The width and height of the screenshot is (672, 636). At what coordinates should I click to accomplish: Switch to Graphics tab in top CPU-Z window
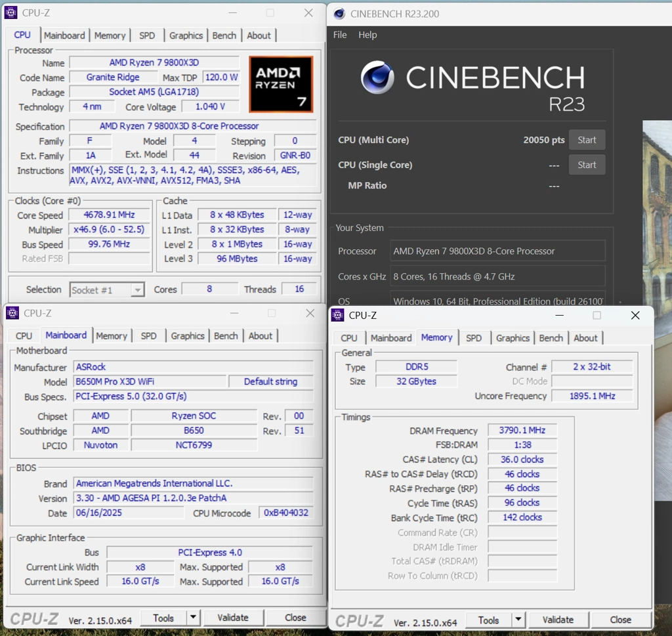tap(186, 35)
